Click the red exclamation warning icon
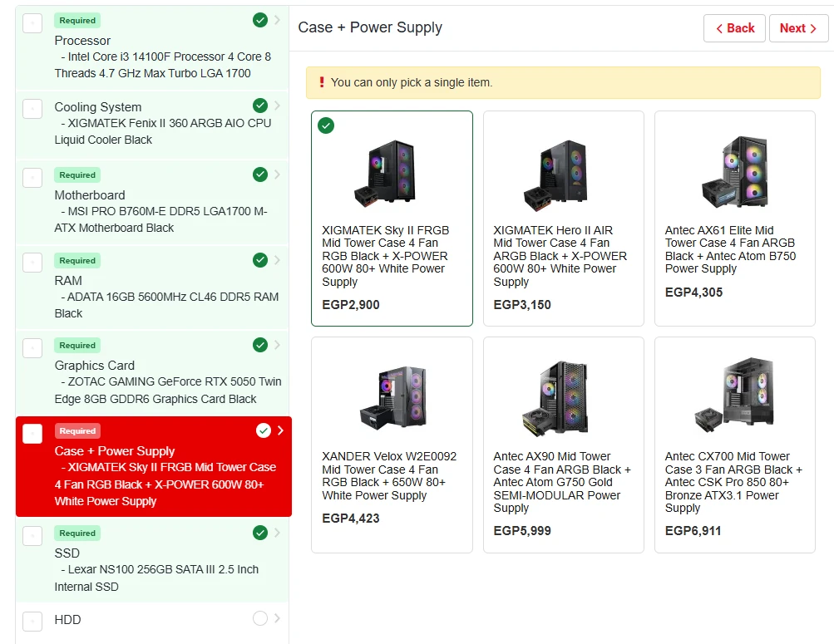 321,82
